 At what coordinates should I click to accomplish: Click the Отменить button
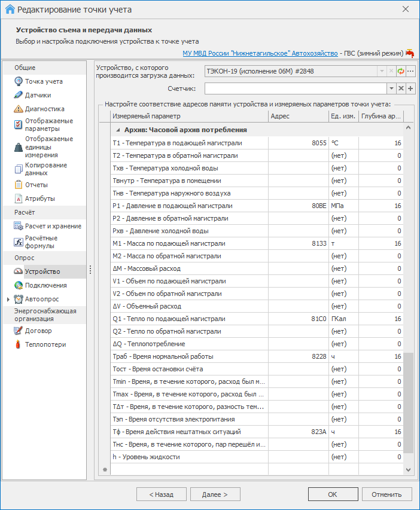(386, 494)
